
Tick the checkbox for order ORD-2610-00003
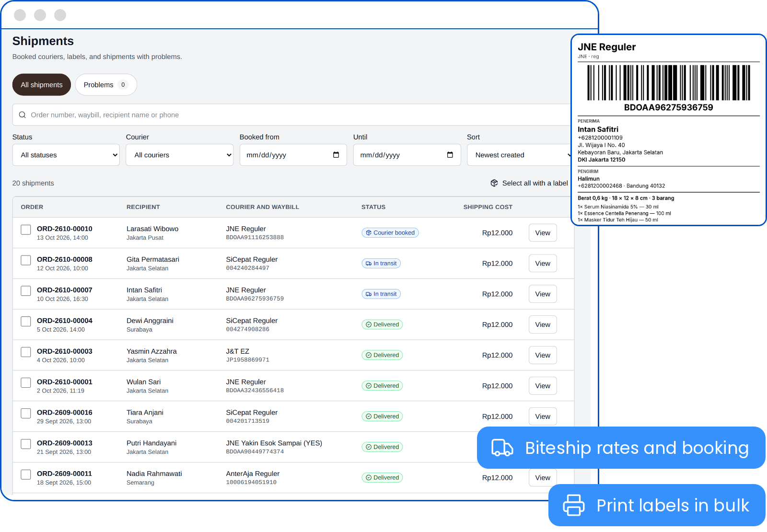(x=26, y=352)
